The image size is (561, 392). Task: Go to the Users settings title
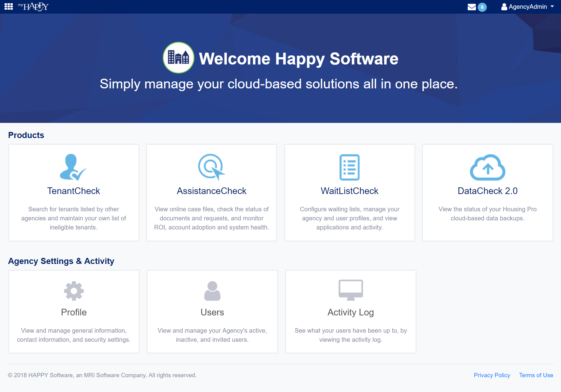point(212,312)
